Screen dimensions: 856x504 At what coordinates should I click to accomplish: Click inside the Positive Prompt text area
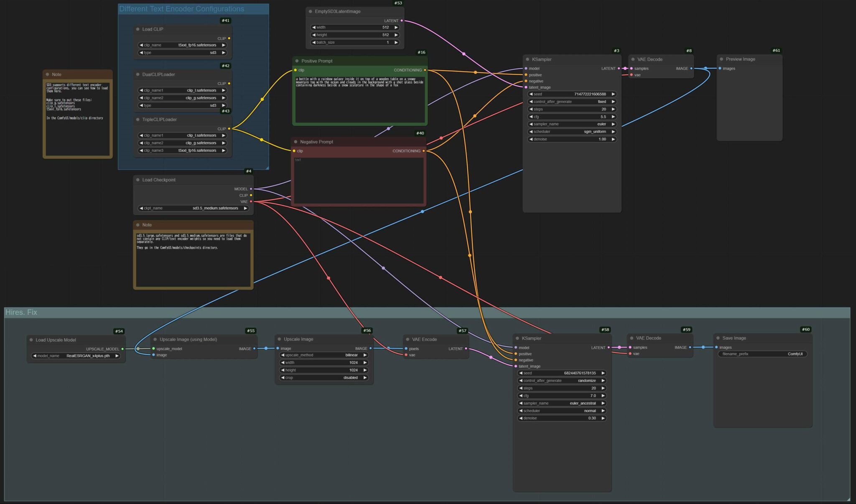[359, 98]
